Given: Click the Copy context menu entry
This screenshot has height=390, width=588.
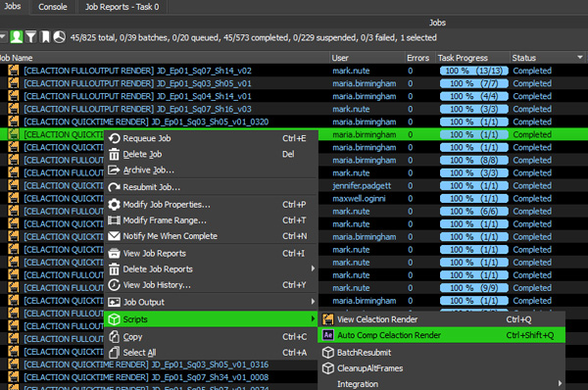Looking at the screenshot, I should coord(211,337).
